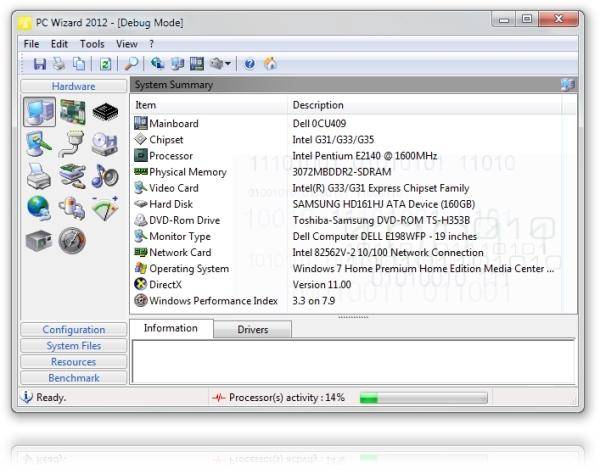Click 'SAMSUNG HD161HJ ATA Device (160GB)' description
This screenshot has height=472, width=600.
(x=384, y=204)
